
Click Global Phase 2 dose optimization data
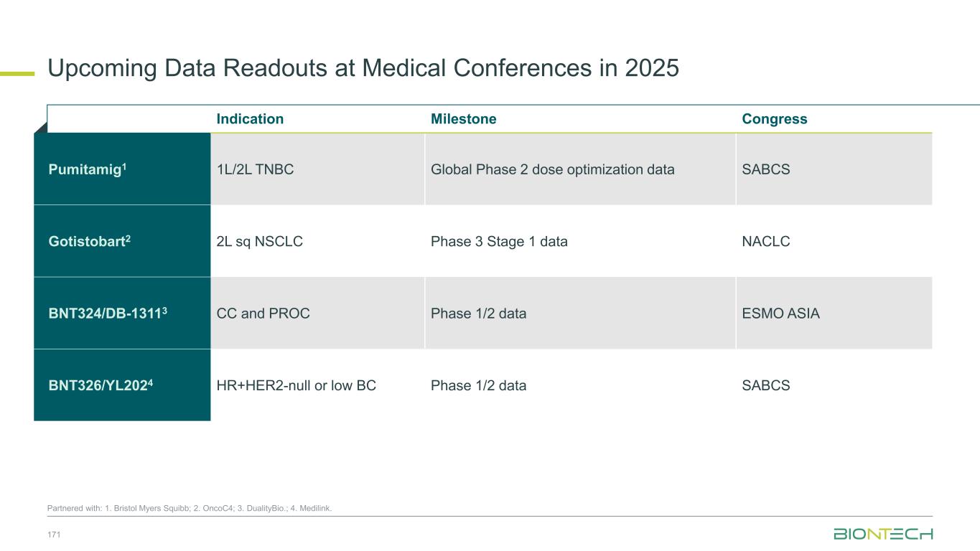pos(552,170)
